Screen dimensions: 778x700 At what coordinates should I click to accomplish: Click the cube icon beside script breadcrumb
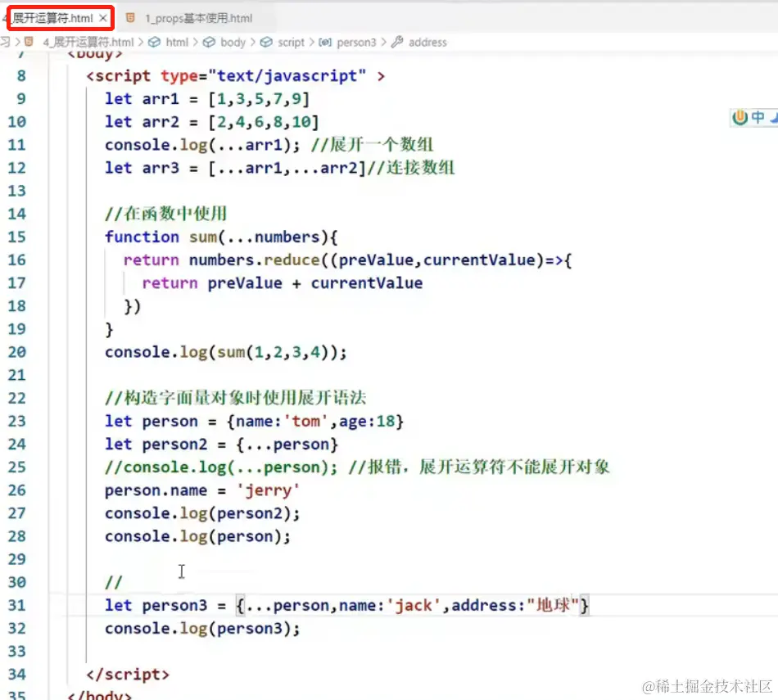(x=266, y=43)
